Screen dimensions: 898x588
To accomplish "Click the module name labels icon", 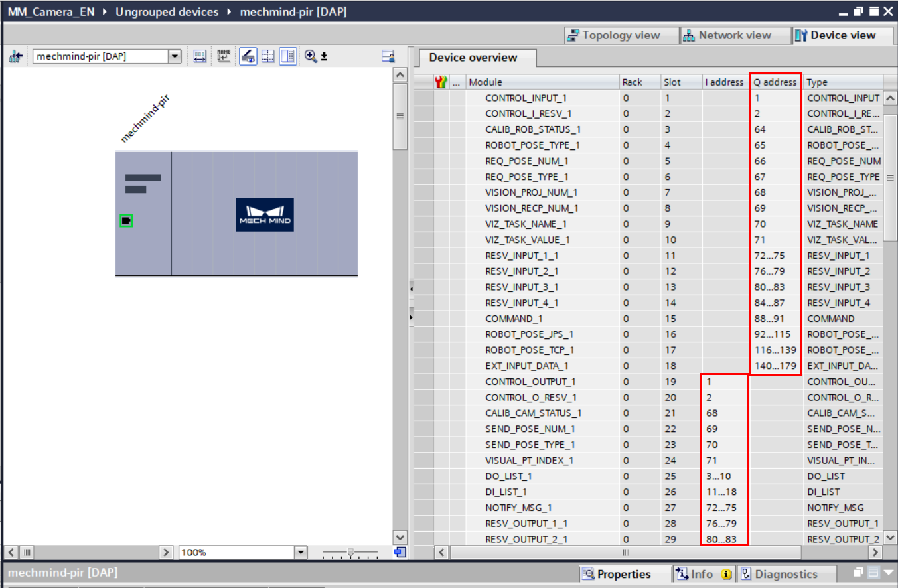I will click(223, 56).
